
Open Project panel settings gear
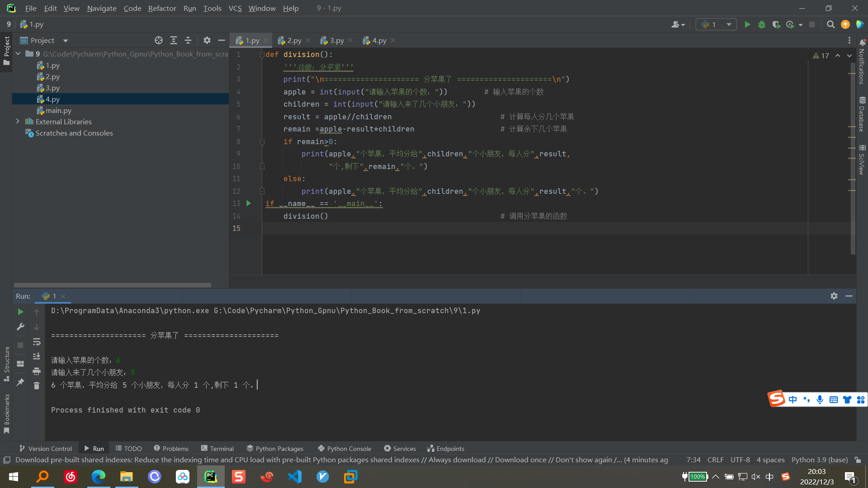(207, 41)
